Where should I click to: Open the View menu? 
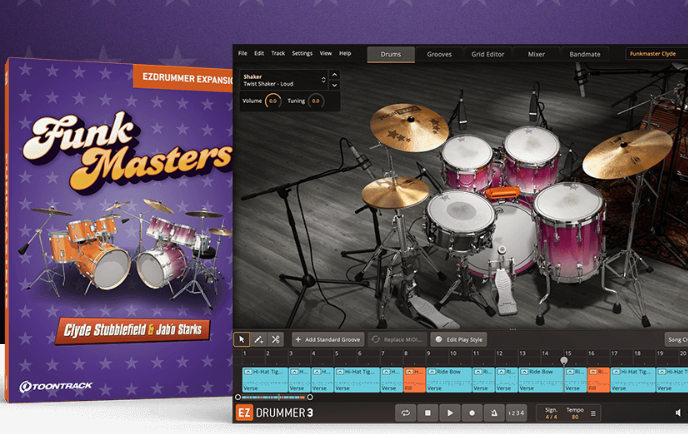(x=326, y=53)
